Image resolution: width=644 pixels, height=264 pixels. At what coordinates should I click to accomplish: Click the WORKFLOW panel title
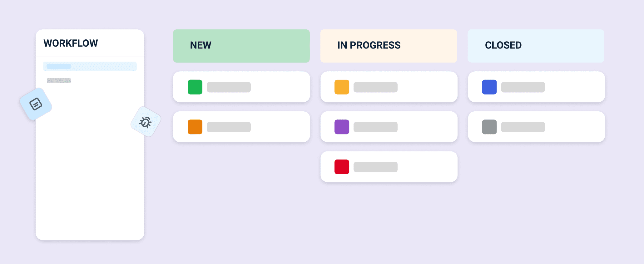pos(71,43)
